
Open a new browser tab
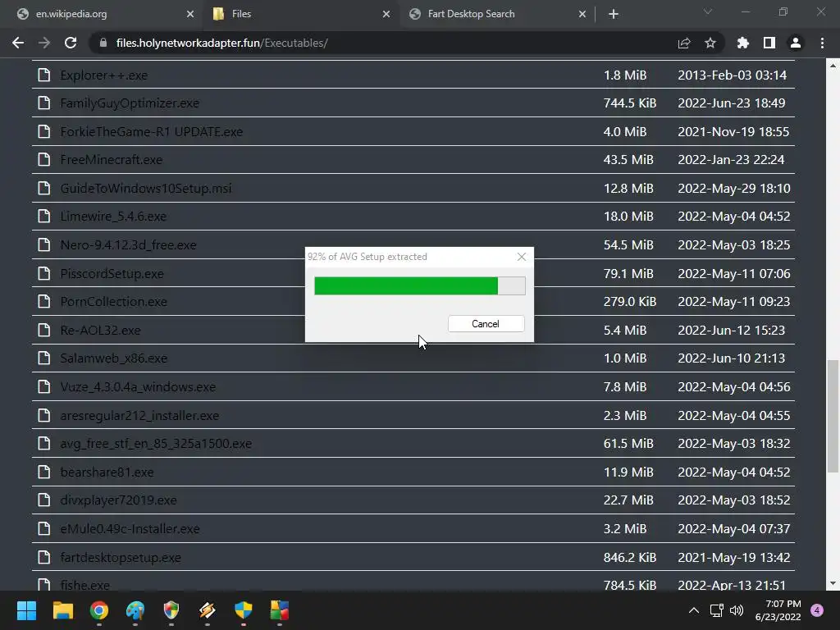click(x=614, y=14)
